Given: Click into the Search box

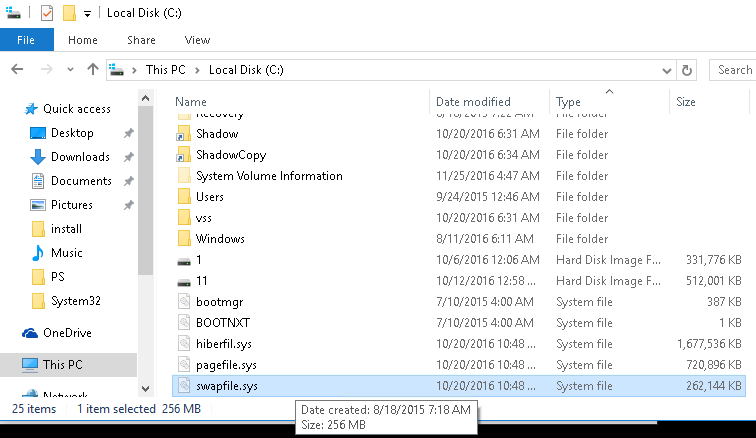Looking at the screenshot, I should point(732,70).
